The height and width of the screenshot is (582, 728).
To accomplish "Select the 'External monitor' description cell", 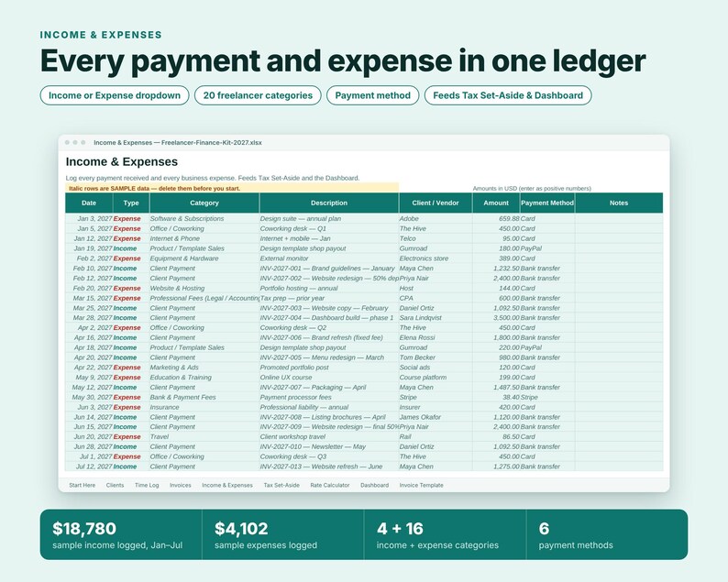I will (x=329, y=258).
